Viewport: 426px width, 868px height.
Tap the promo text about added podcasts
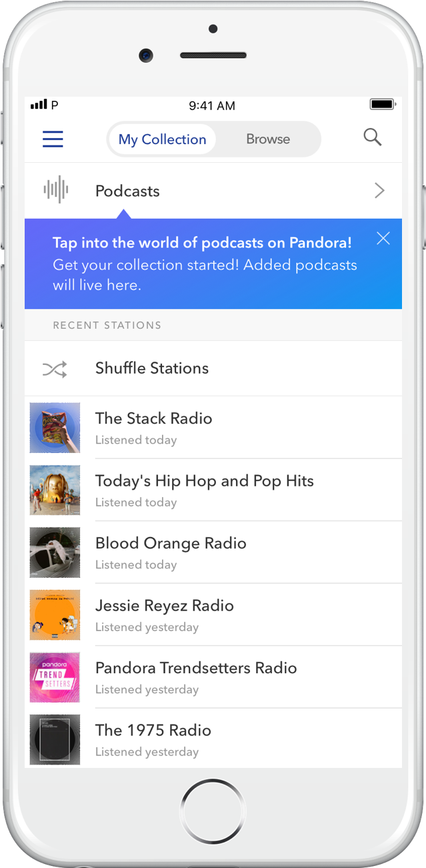205,275
